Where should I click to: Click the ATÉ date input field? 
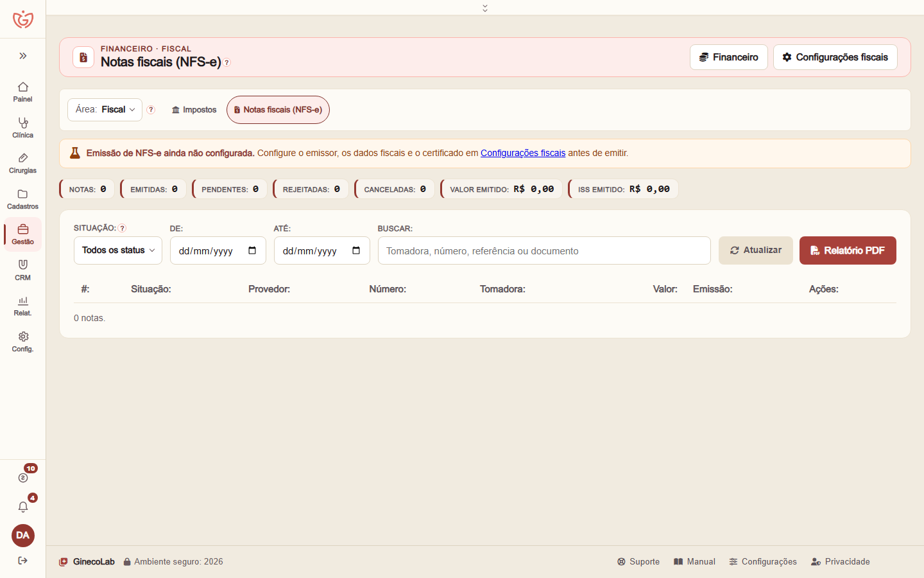pos(322,250)
